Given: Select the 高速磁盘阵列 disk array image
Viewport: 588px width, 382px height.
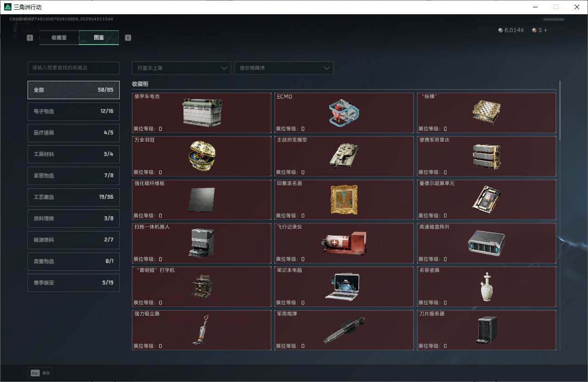Looking at the screenshot, I should (486, 242).
